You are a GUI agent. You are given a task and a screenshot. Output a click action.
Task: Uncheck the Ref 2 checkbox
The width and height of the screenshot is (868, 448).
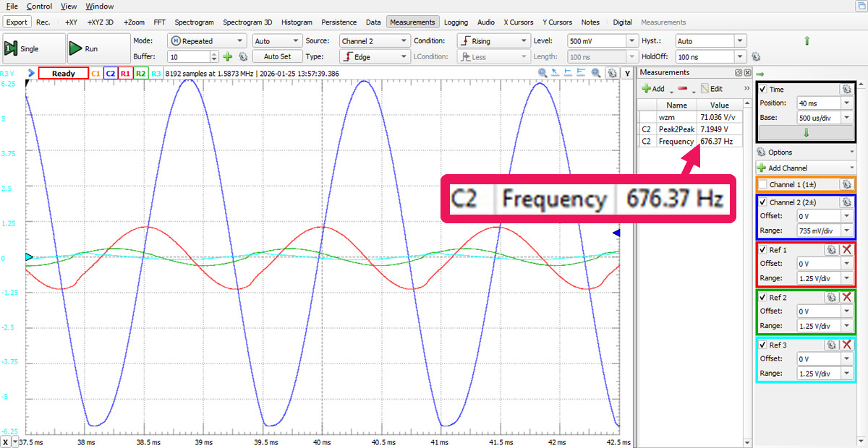point(763,297)
